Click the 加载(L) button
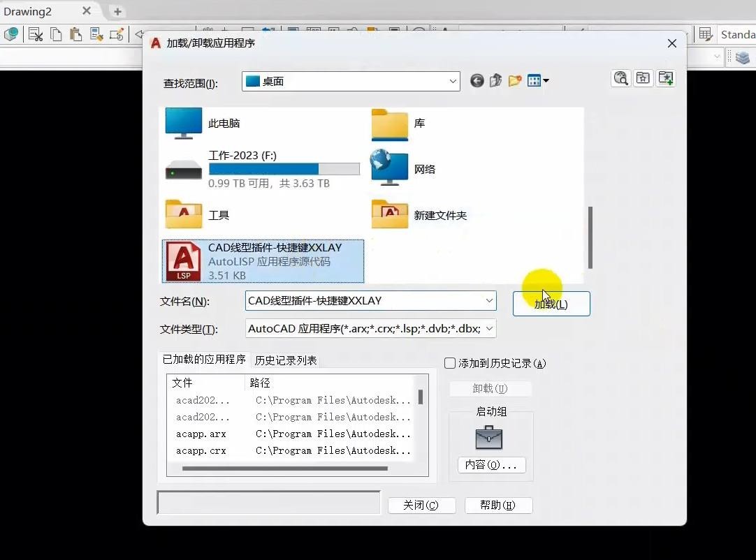The height and width of the screenshot is (560, 756). (551, 304)
